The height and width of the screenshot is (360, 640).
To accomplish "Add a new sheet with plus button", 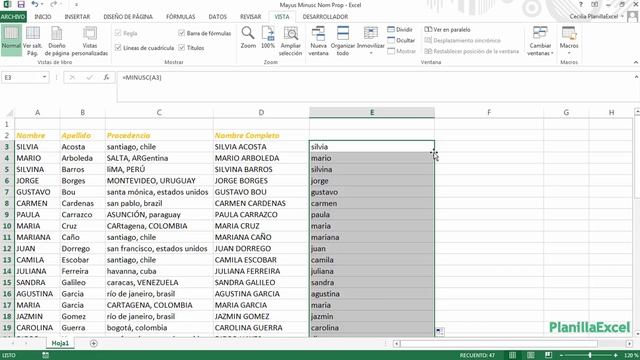I will [x=93, y=343].
